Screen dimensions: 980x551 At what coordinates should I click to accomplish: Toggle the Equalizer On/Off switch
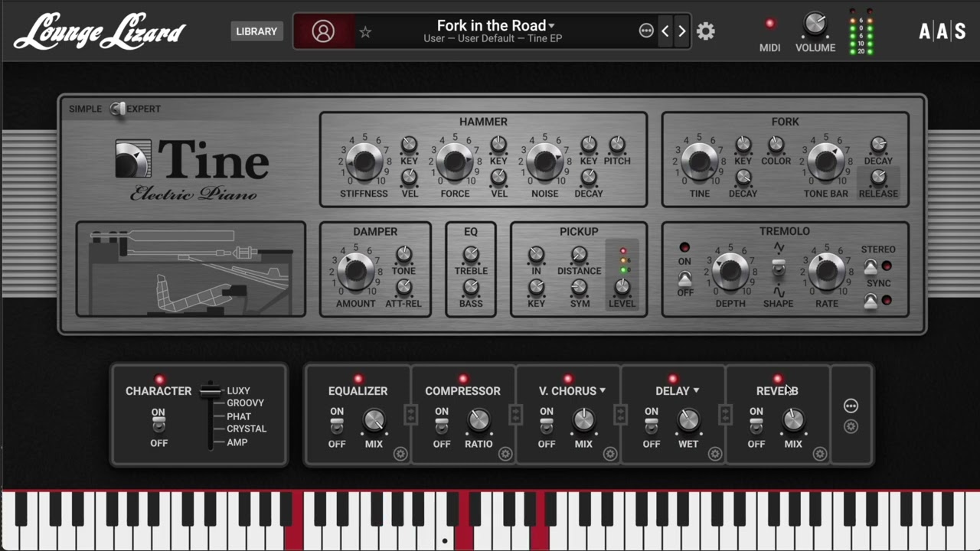pyautogui.click(x=337, y=426)
